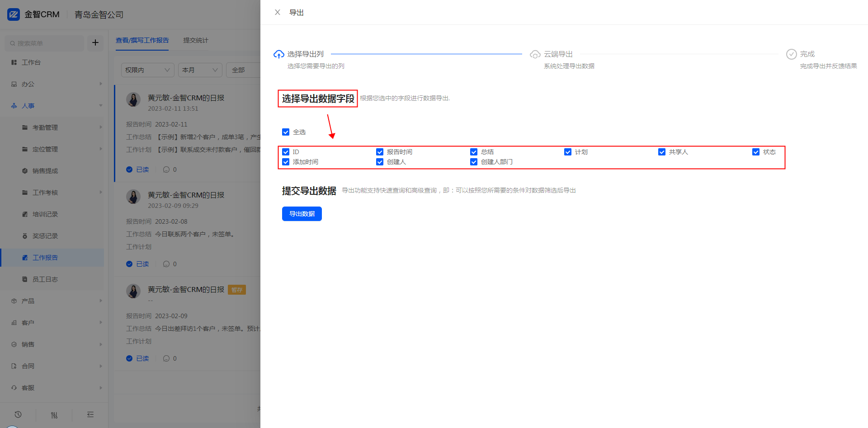This screenshot has height=428, width=868.
Task: Open the 奖惩记录 menu item
Action: pyautogui.click(x=52, y=236)
